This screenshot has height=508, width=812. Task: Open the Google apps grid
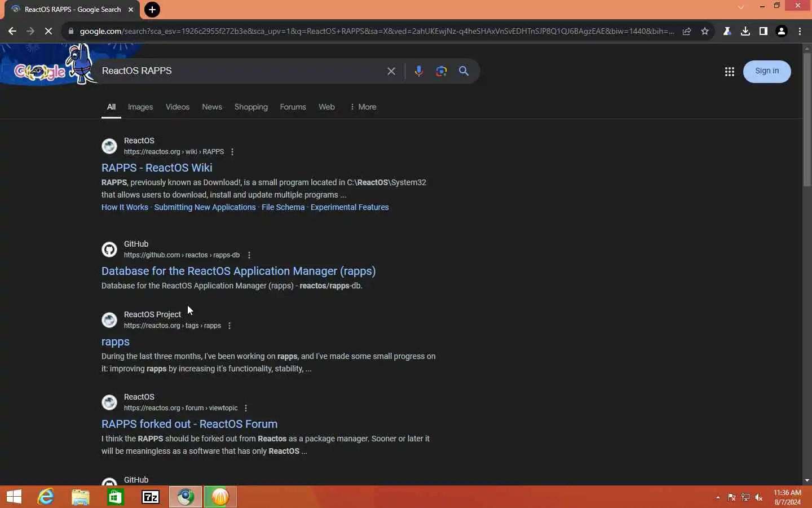(x=729, y=71)
